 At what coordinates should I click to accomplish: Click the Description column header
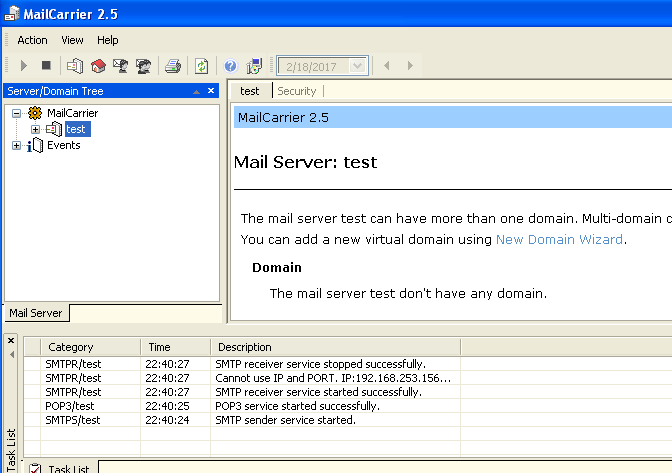pos(245,347)
